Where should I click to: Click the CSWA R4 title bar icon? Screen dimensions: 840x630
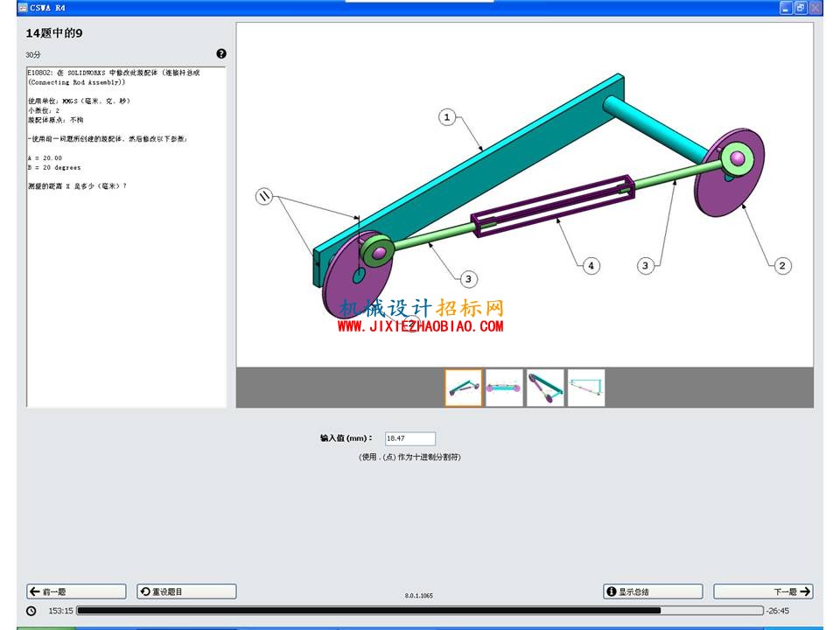pos(23,8)
